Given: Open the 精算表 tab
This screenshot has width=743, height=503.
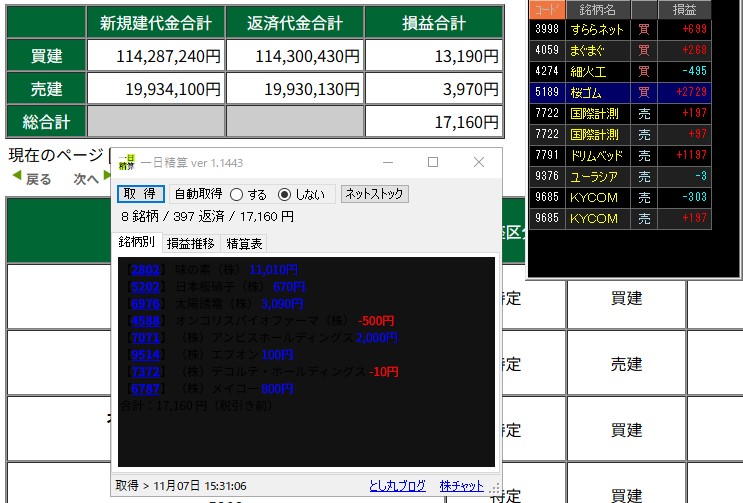Looking at the screenshot, I should point(244,243).
